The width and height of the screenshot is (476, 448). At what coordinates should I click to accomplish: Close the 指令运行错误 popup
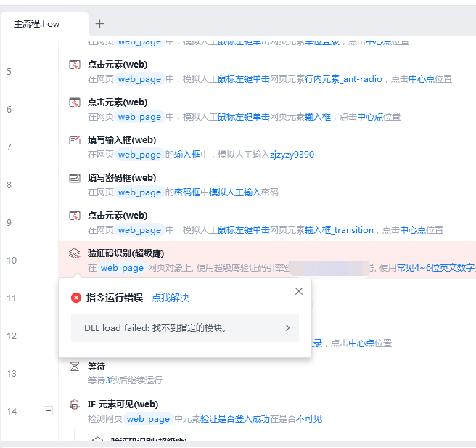[x=299, y=291]
